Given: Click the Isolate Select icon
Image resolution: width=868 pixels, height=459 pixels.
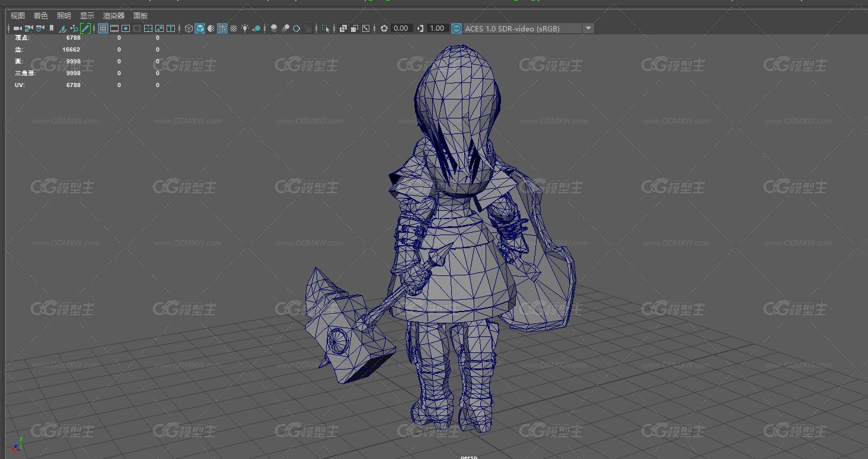Looking at the screenshot, I should point(325,28).
